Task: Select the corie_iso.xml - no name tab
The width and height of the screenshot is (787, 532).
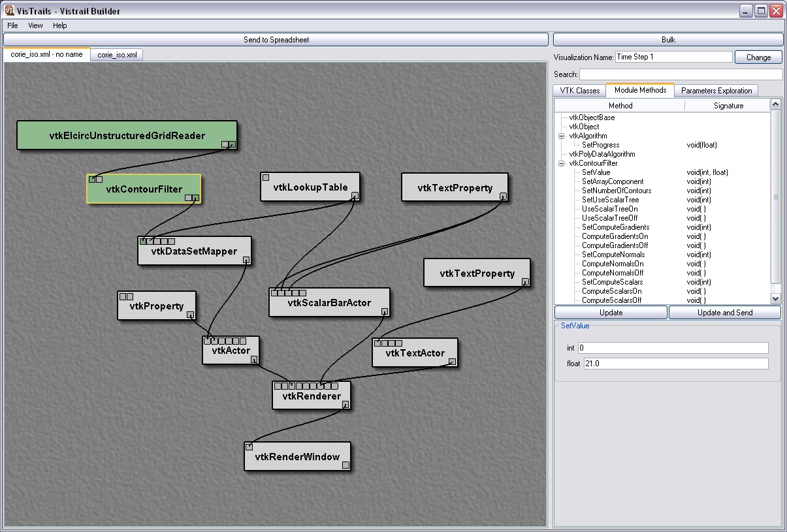Action: tap(47, 54)
